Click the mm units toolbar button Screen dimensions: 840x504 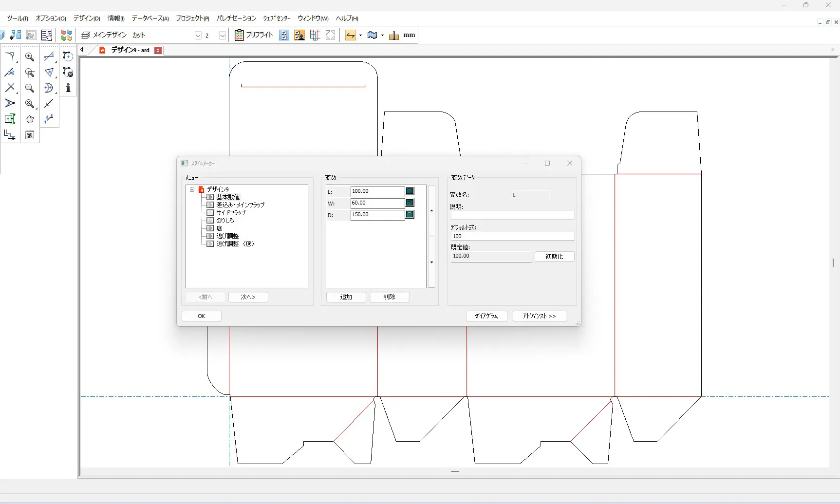(409, 35)
